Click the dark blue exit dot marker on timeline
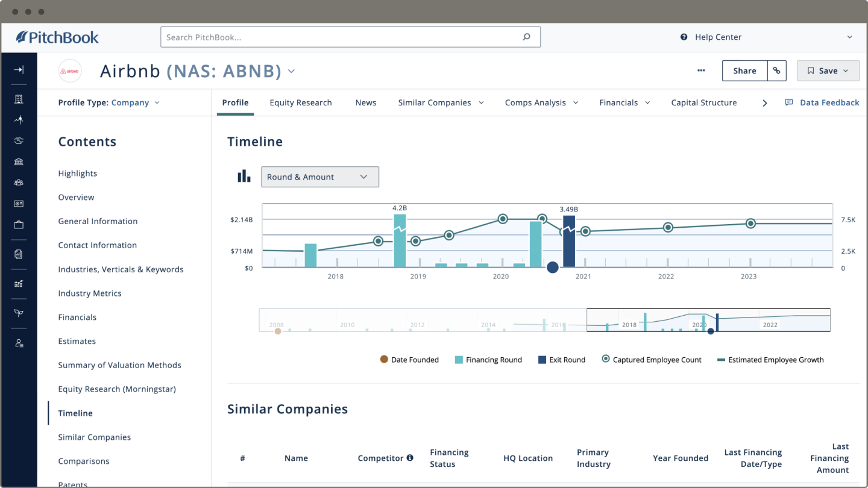Image resolution: width=868 pixels, height=488 pixels. point(553,267)
